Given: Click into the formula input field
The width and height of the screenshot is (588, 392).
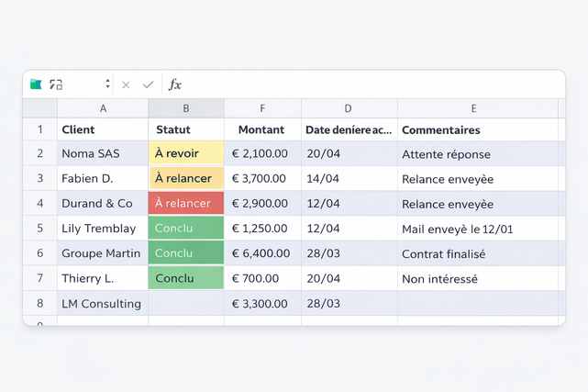Looking at the screenshot, I should [367, 84].
